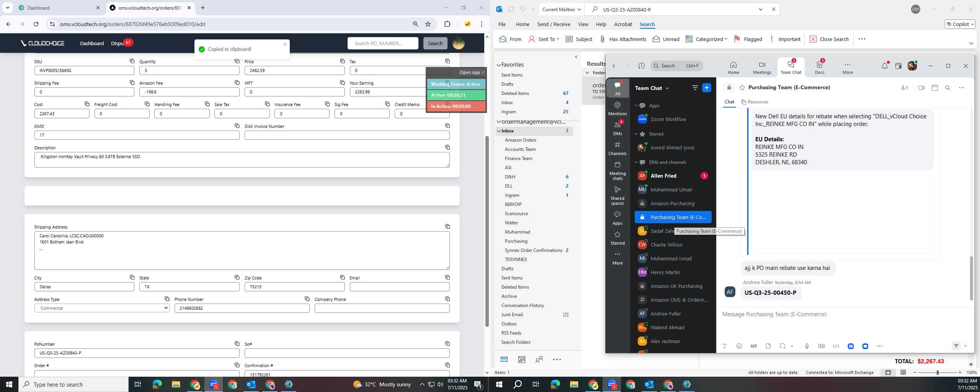Open Categorized filter dropdown

(706, 39)
